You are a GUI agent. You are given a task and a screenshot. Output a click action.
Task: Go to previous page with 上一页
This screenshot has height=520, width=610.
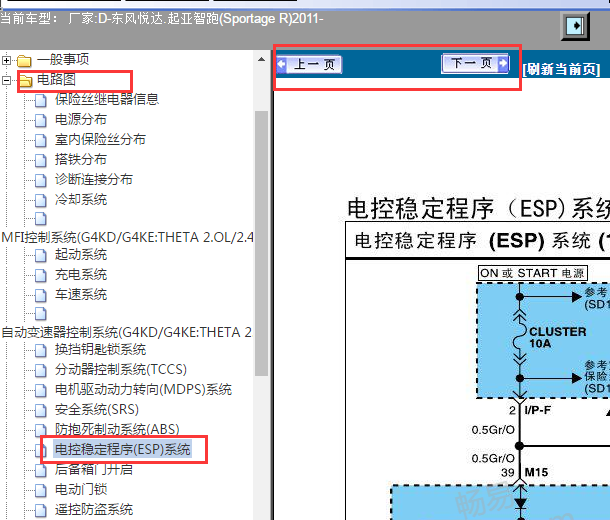(x=309, y=65)
